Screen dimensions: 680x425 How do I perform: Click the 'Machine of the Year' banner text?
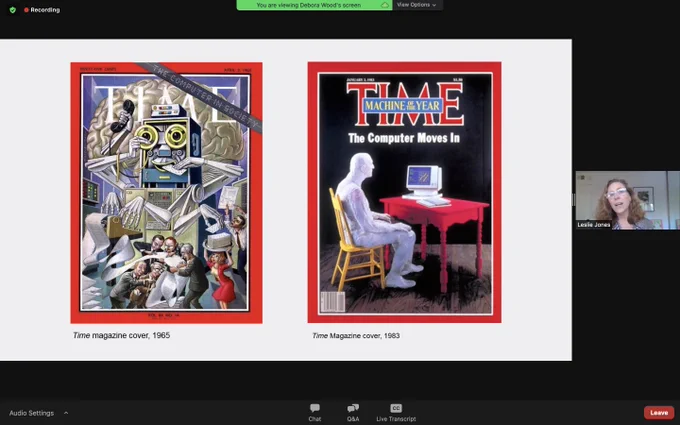point(402,105)
